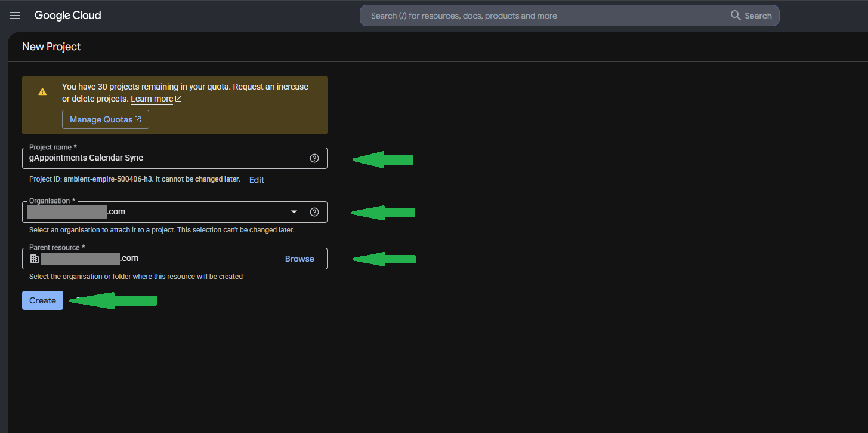Open the Manage Quotas link
The width and height of the screenshot is (868, 433).
(x=105, y=119)
